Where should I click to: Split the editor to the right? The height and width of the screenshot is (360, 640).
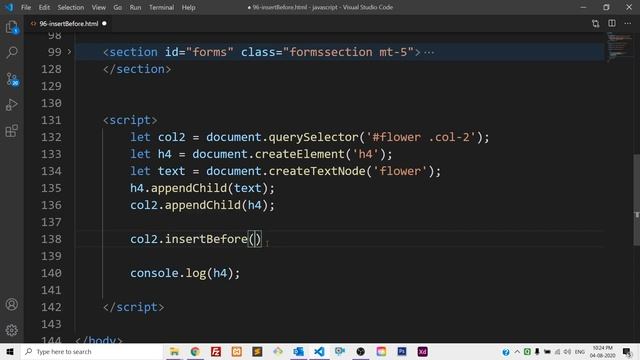tap(612, 23)
